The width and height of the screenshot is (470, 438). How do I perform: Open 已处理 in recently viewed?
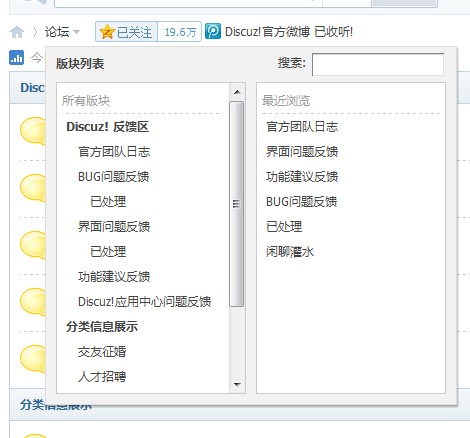[x=284, y=227]
